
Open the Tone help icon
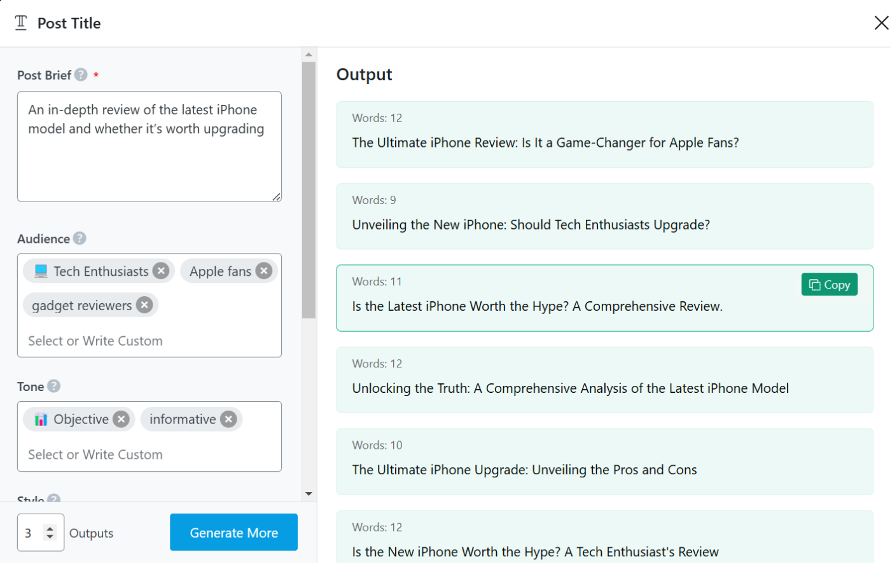coord(54,386)
